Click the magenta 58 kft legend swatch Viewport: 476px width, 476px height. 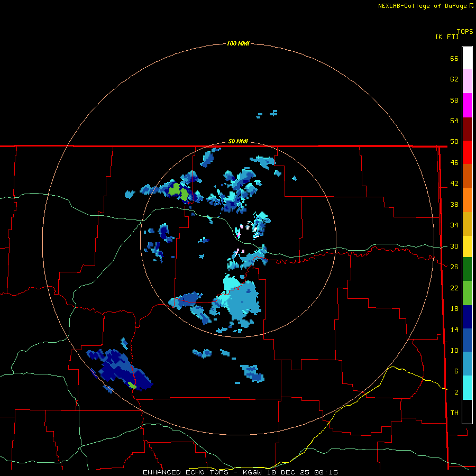click(467, 105)
